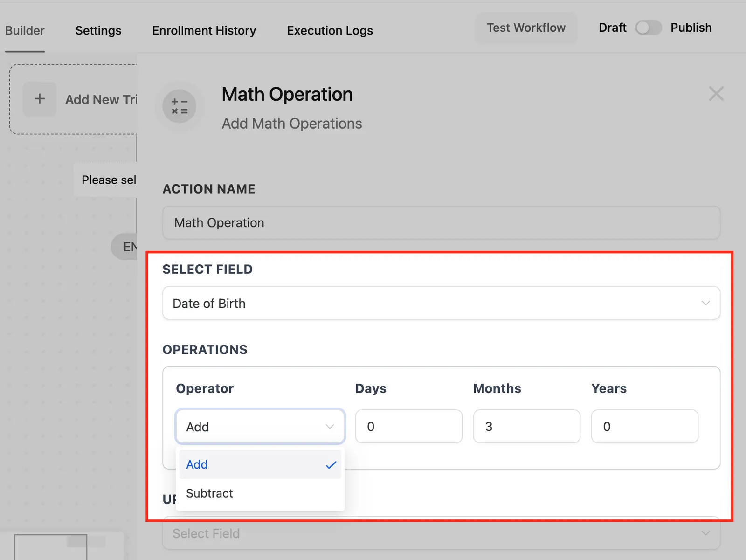Click the blue checkmark beside Add
The width and height of the screenshot is (746, 560).
coord(331,465)
